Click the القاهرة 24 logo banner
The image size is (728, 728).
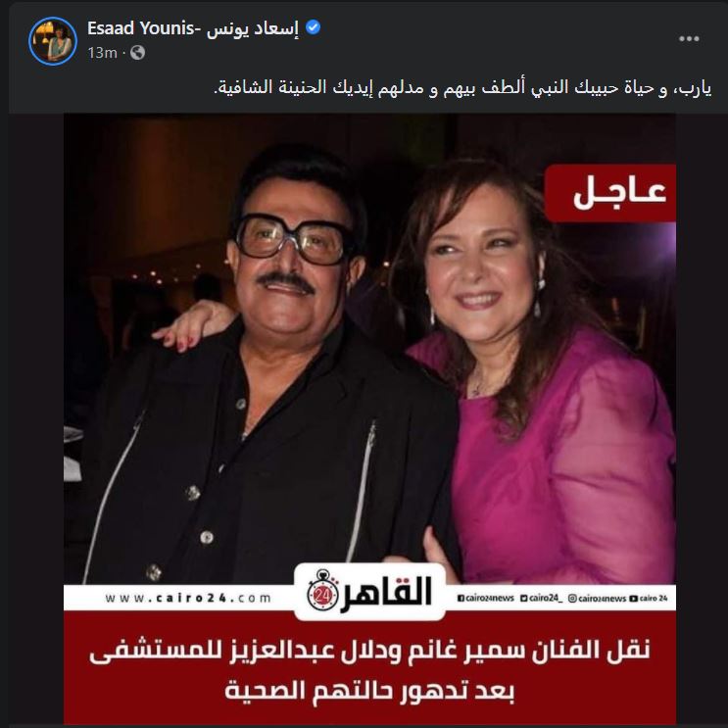coord(369,592)
